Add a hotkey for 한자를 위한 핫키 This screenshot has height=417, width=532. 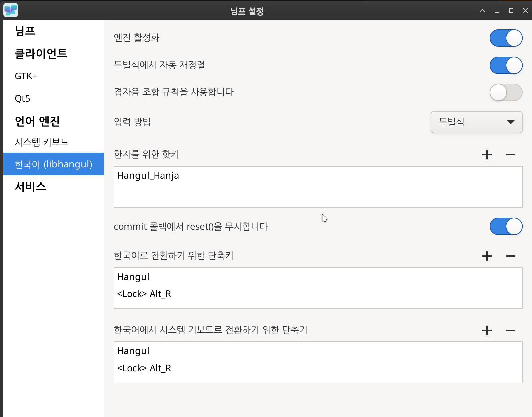487,155
